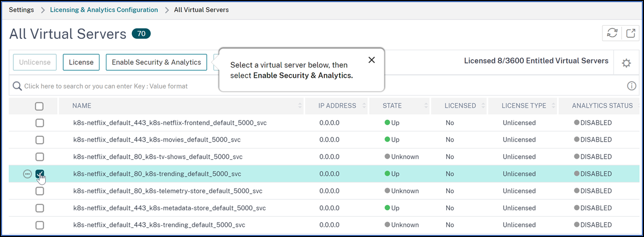644x237 pixels.
Task: Select k8s-netflix_default_80_k8s-telemetry-store_default_5000_svc name
Action: tap(168, 191)
